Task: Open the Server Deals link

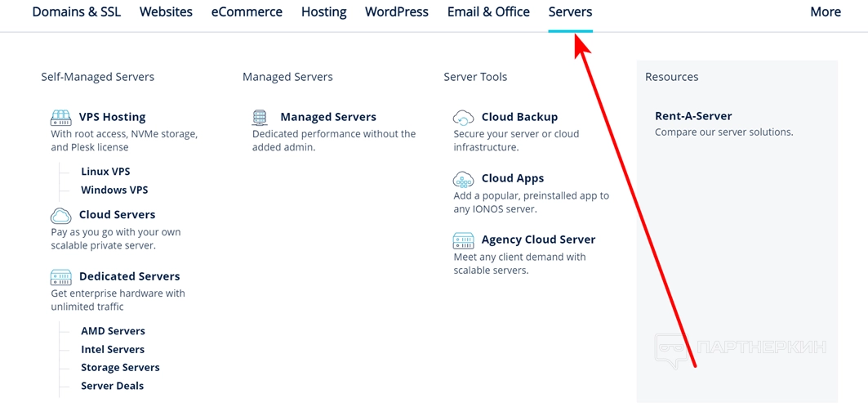Action: click(x=113, y=386)
